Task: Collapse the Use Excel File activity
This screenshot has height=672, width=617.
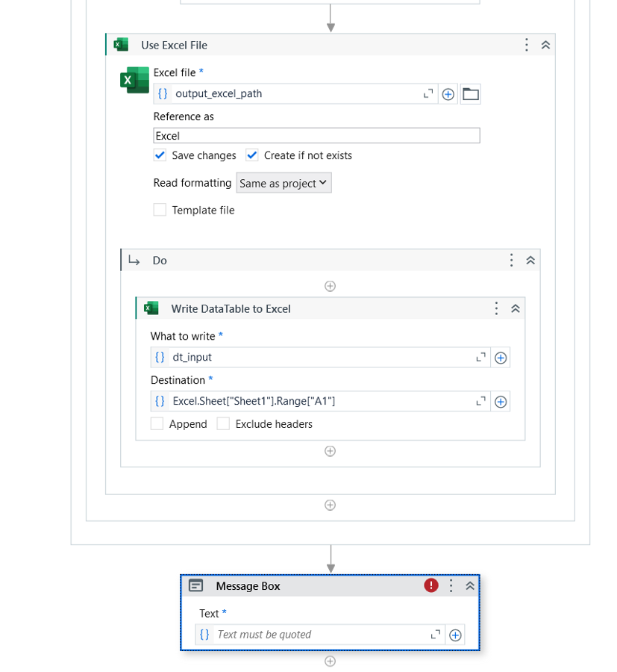Action: [x=545, y=45]
